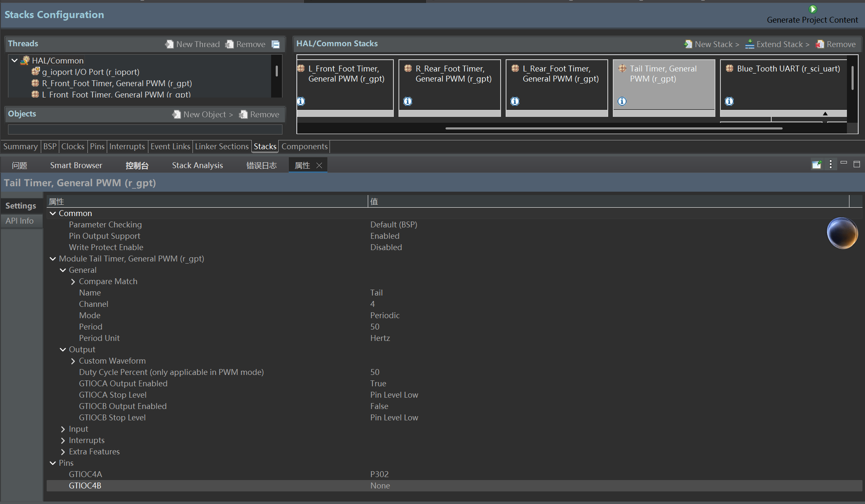Open the Stack Analysis view tab

197,165
